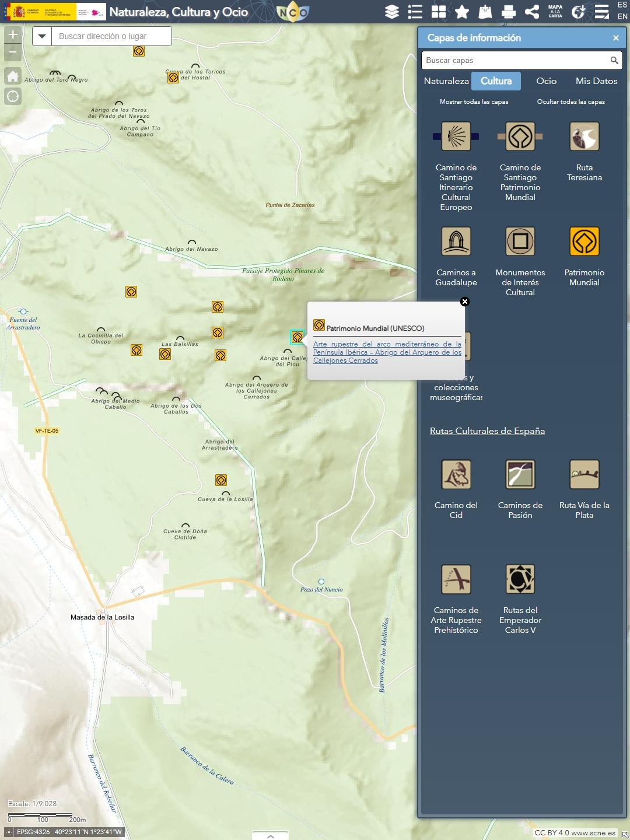Click the print icon in toolbar
This screenshot has height=840, width=630.
click(x=509, y=12)
